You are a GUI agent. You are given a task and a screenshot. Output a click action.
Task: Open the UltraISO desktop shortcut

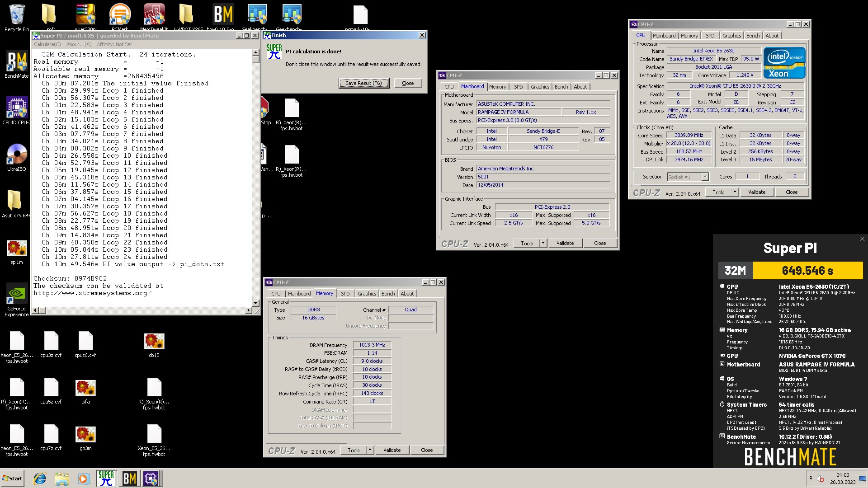click(x=17, y=157)
